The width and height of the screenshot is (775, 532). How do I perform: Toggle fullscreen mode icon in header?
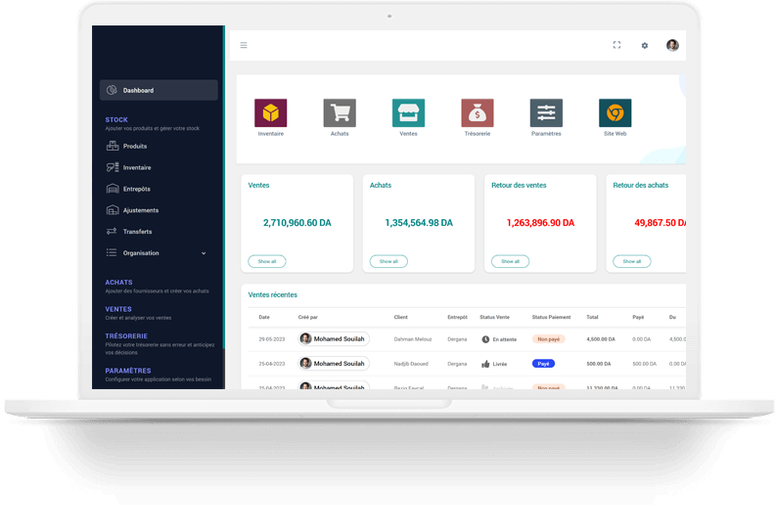(616, 45)
